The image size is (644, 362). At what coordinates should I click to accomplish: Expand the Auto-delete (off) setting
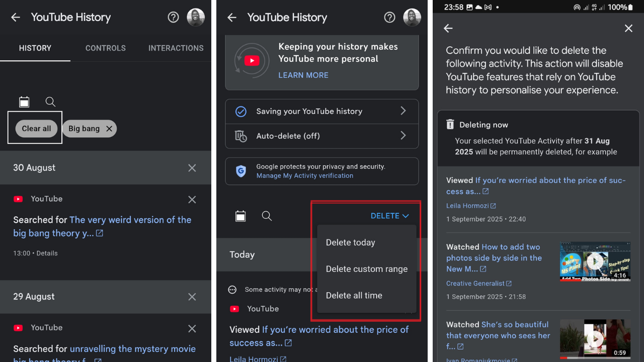(321, 136)
